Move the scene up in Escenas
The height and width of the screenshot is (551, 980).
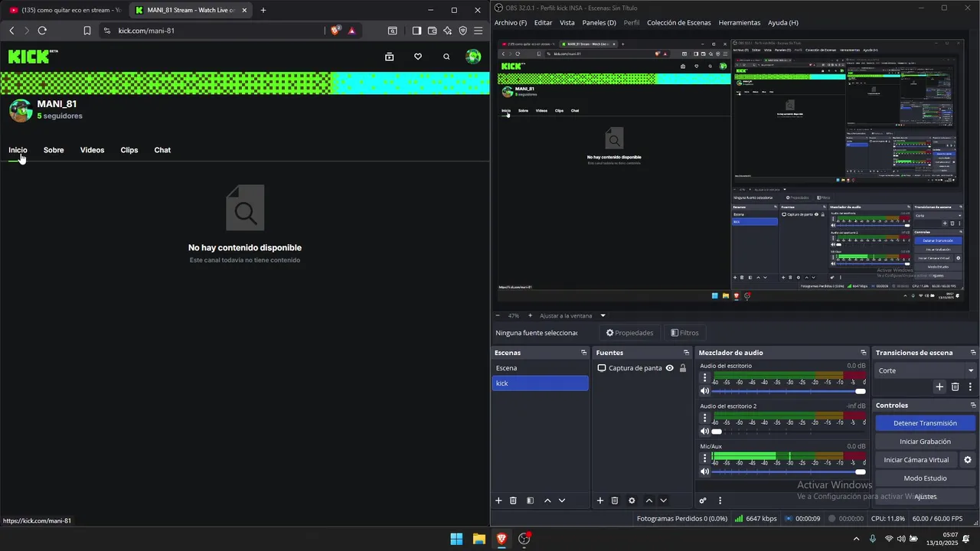[547, 500]
